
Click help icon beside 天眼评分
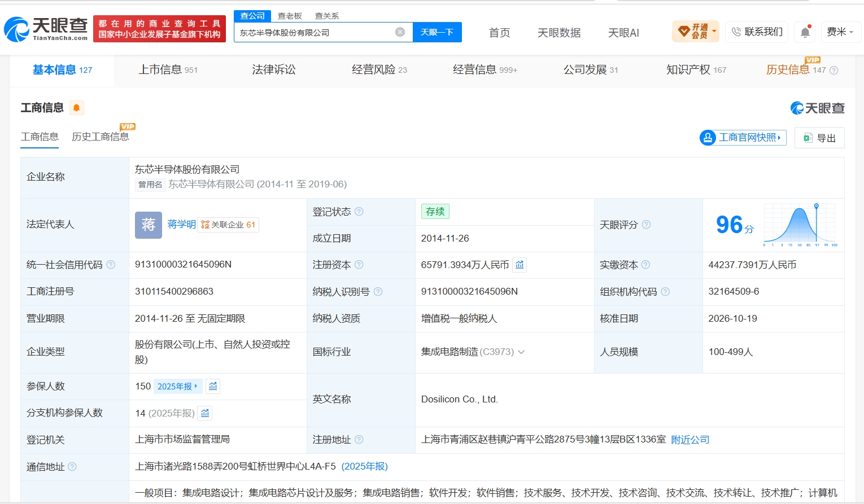646,225
